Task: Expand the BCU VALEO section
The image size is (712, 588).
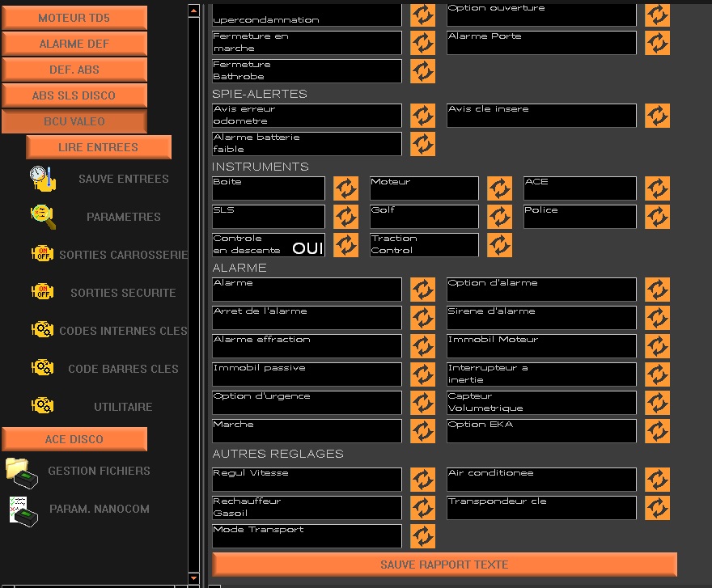Action: 74,121
